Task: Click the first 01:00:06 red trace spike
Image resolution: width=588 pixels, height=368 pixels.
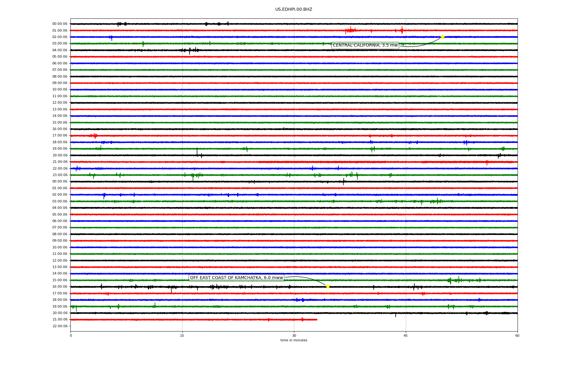Action: (350, 30)
